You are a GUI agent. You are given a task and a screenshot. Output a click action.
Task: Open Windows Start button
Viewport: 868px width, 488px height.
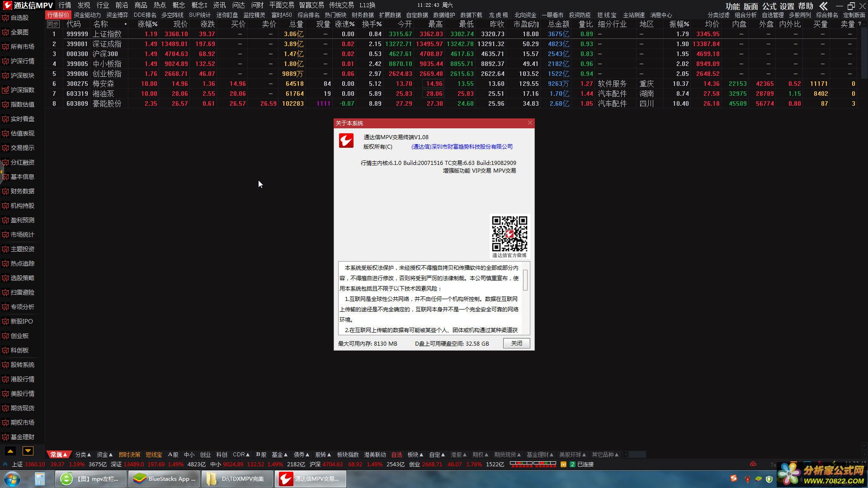pos(12,479)
